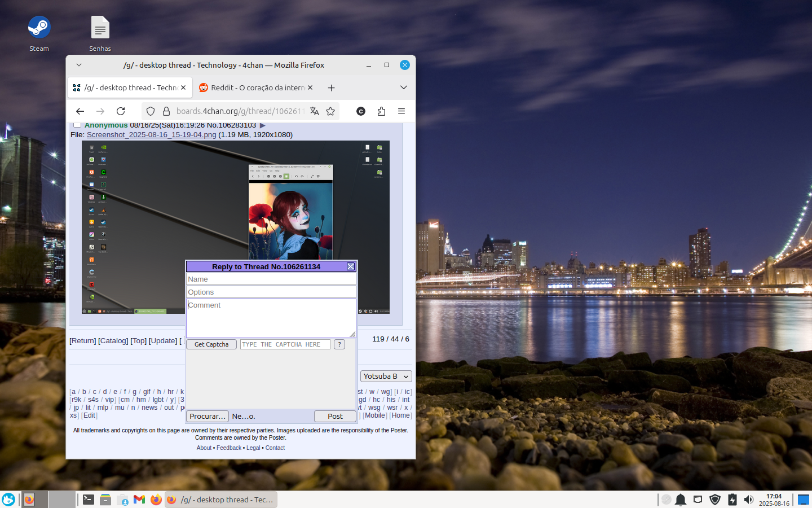Screen dimensions: 812x508
Task: Open the Firefox extensions puzzle icon
Action: click(x=381, y=111)
